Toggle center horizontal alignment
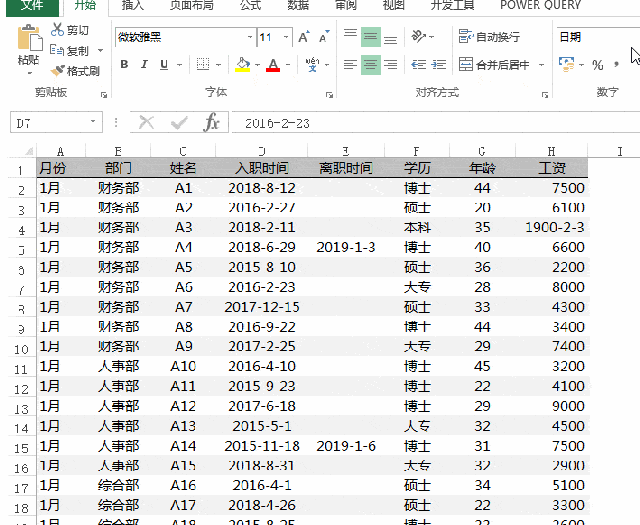Screen dimensions: 640x525 pyautogui.click(x=371, y=65)
